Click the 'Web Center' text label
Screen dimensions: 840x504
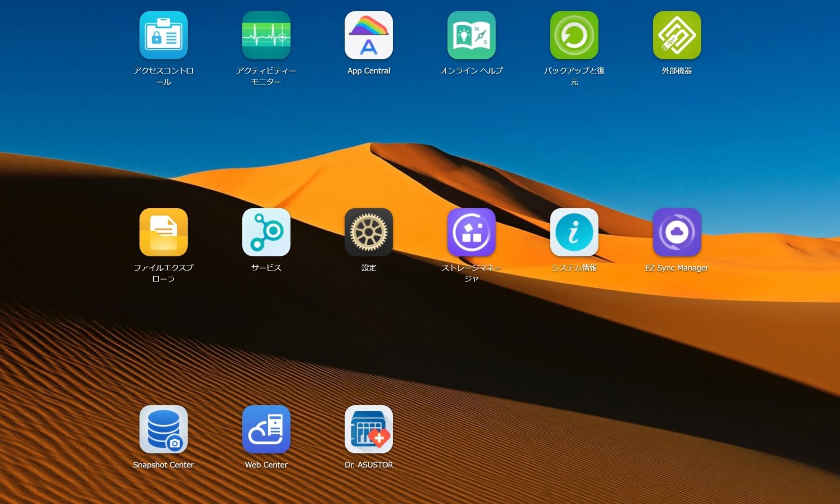pyautogui.click(x=266, y=465)
